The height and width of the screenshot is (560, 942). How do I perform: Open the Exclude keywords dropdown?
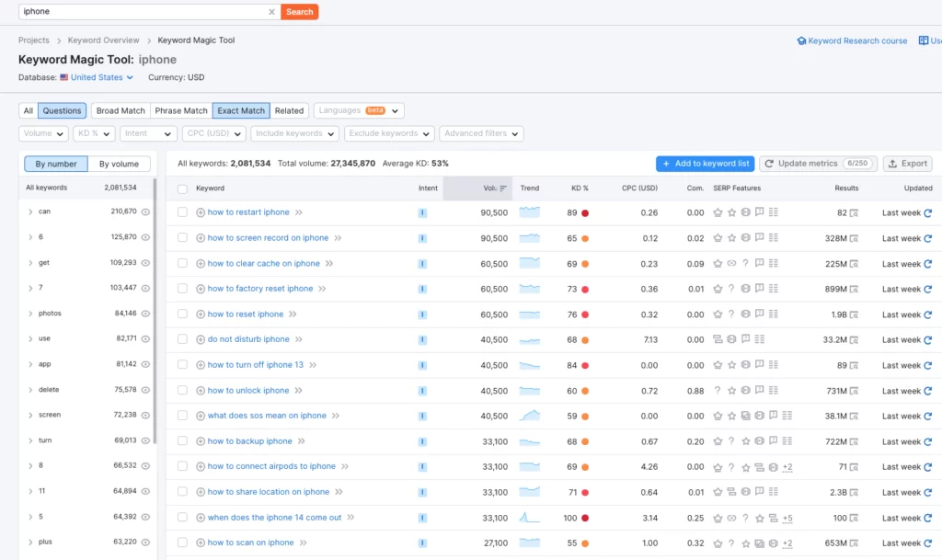tap(389, 133)
